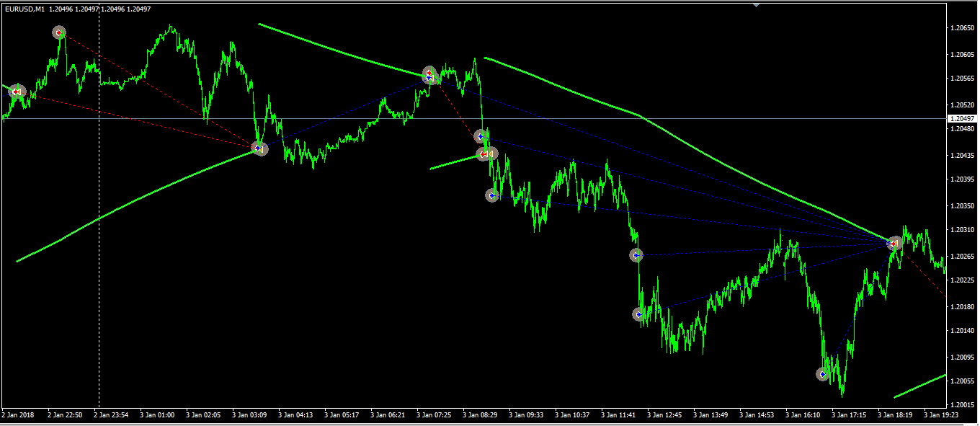The width and height of the screenshot is (980, 426).
Task: Click the trade marker at the 3 Jan 03:09 low
Action: (259, 148)
